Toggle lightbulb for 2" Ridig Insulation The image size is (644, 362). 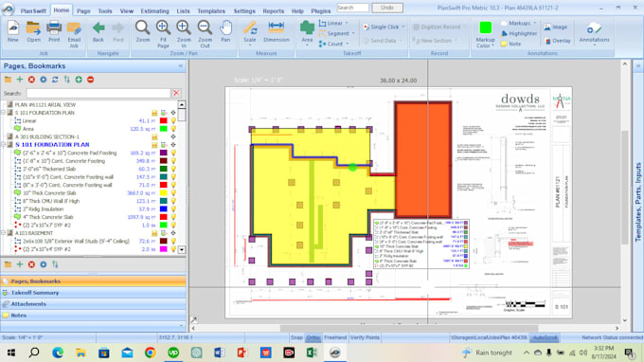(x=173, y=209)
